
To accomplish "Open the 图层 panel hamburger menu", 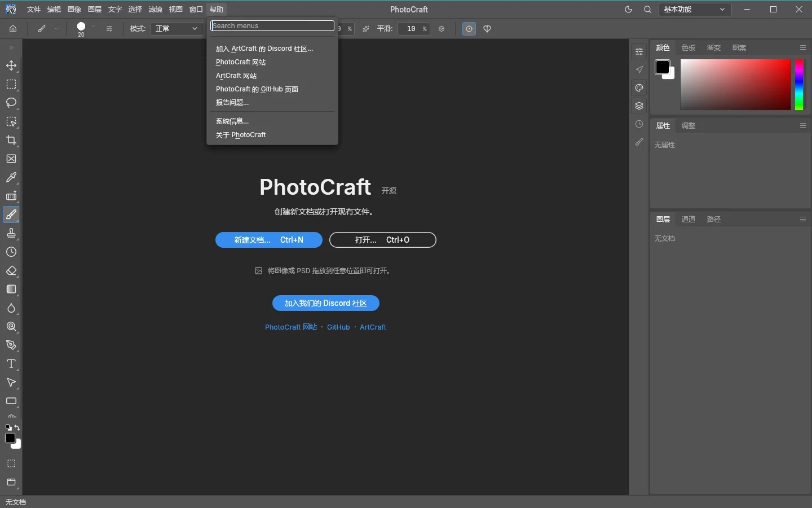I will (803, 219).
